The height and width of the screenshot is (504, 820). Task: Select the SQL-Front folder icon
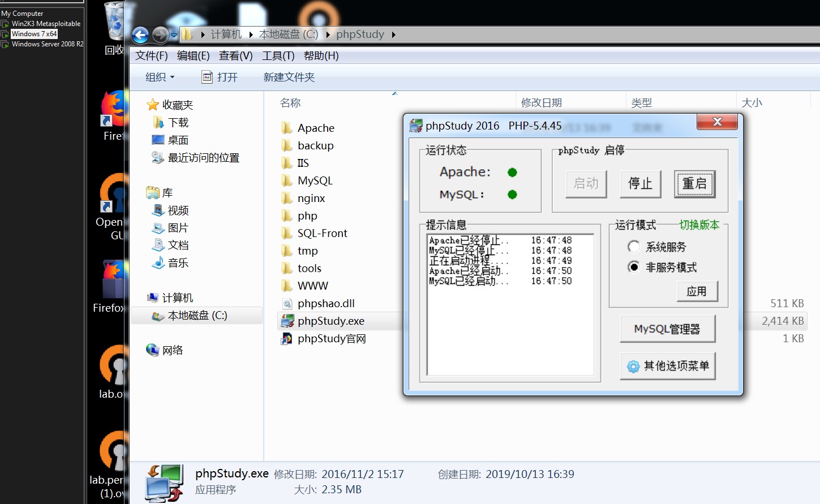point(287,233)
